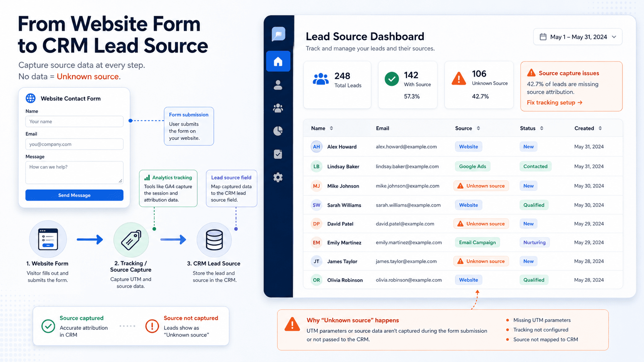644x362 pixels.
Task: Click the Google Ads source badge
Action: (x=473, y=167)
